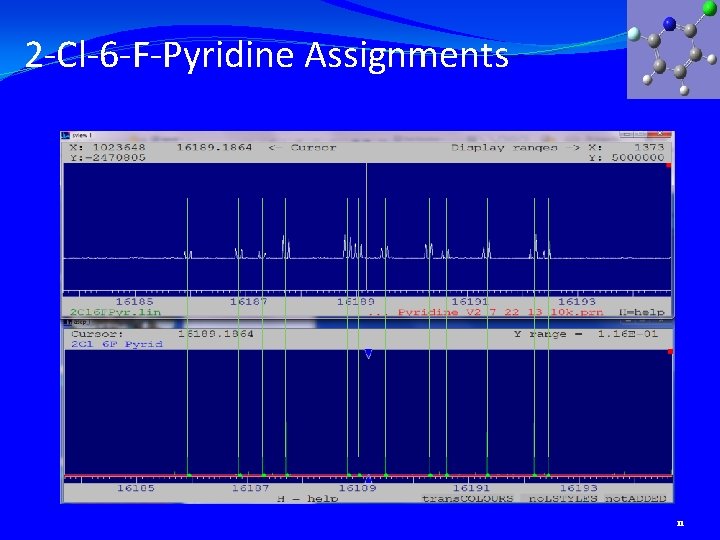Screen dimensions: 720x540
Task: Click the slide title '2-Cl-6-F-Pyridine Assignments'
Action: (x=267, y=54)
